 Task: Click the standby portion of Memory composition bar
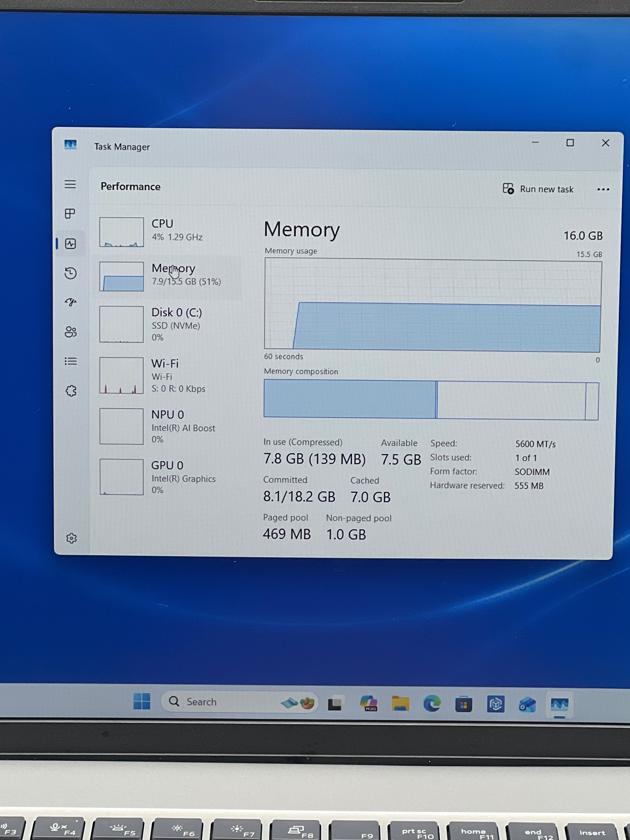coord(511,401)
